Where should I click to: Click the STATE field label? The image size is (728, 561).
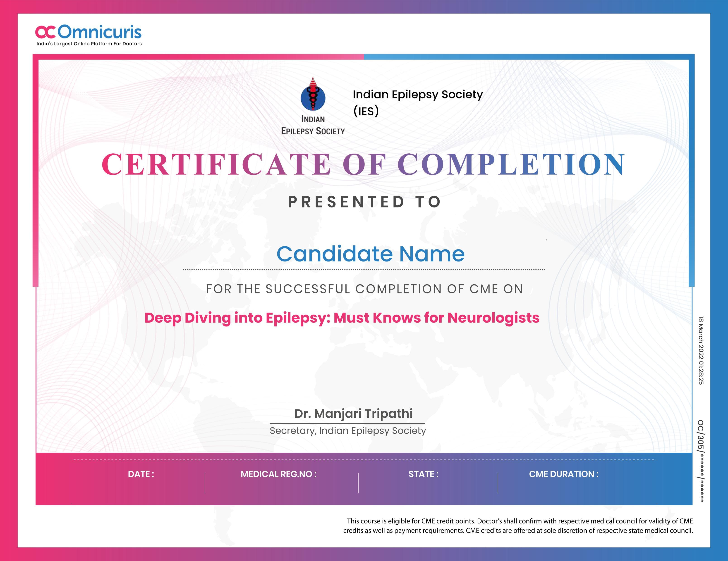click(x=423, y=474)
